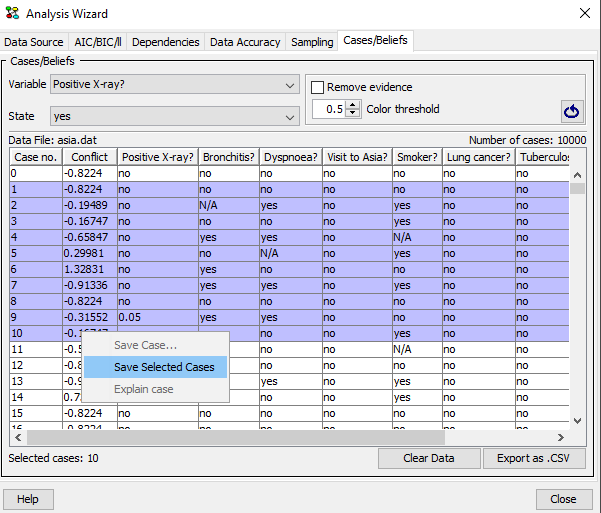
Task: Click the Analysis Wizard app icon in title bar
Action: pyautogui.click(x=12, y=13)
